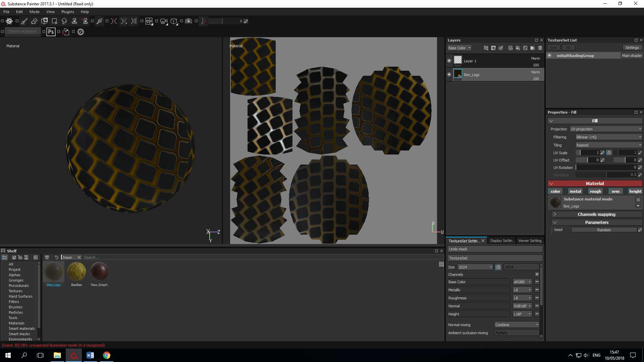Click the Snooze Autosave button
The width and height of the screenshot is (644, 362).
pos(22,31)
